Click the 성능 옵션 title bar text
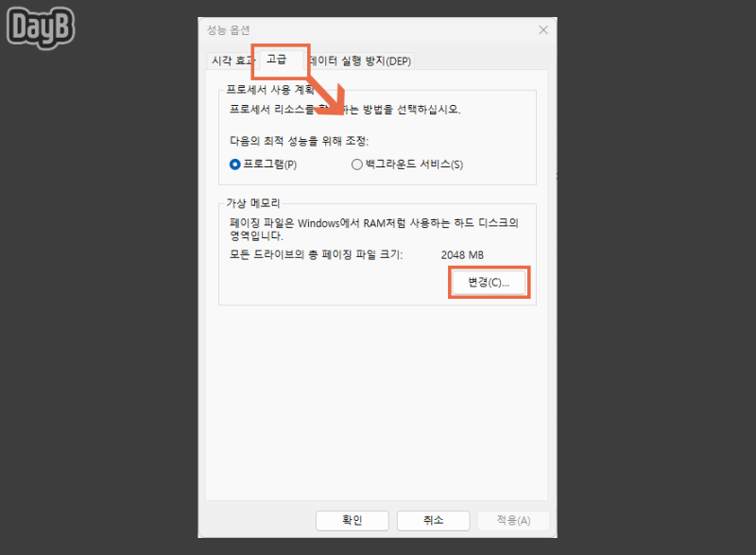 (227, 29)
